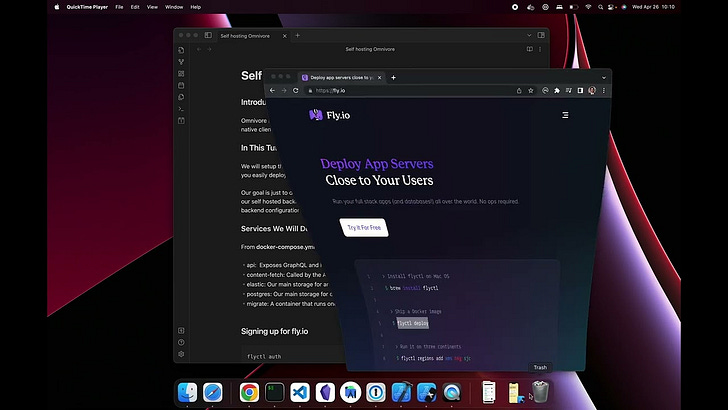
Task: Open 1Password from the Dock
Action: [x=376, y=392]
